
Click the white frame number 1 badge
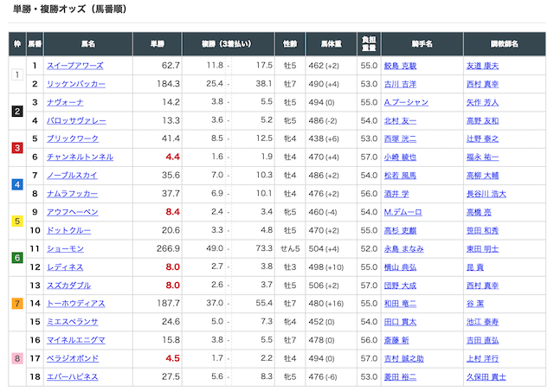click(x=16, y=74)
